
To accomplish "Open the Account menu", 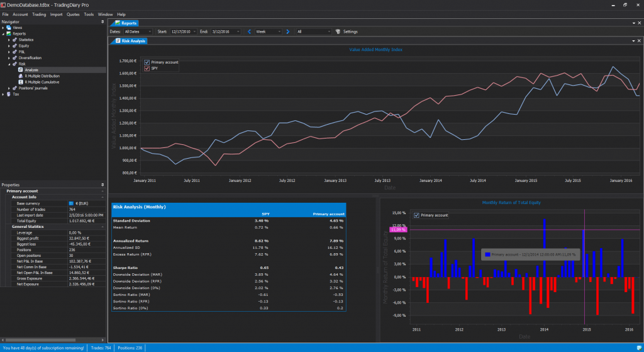I will pyautogui.click(x=20, y=14).
